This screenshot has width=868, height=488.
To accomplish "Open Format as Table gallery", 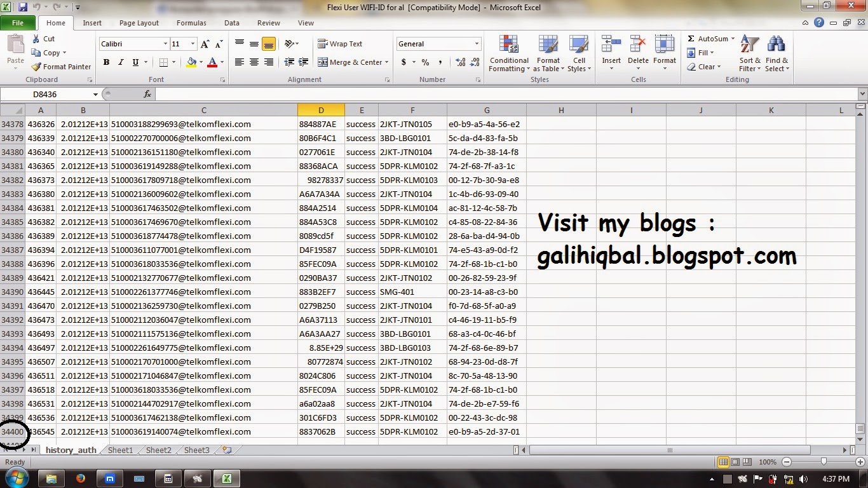I will click(548, 53).
